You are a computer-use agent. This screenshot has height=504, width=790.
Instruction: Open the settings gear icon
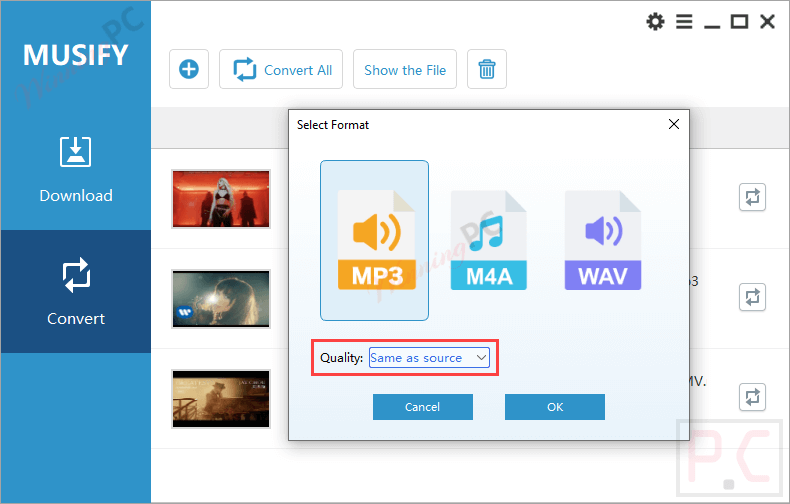tap(655, 22)
